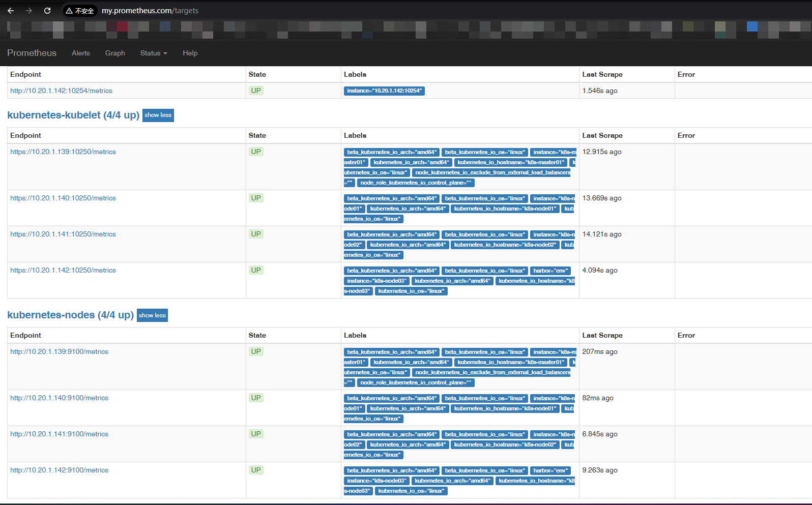Click the instance="10.20.1.142:10254" label badge
Viewport: 812px width, 505px height.
(384, 91)
